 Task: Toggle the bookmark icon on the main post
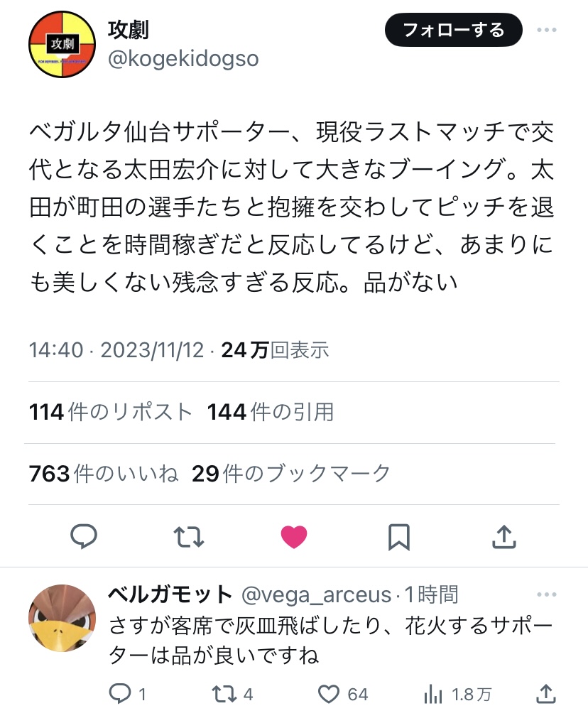399,537
